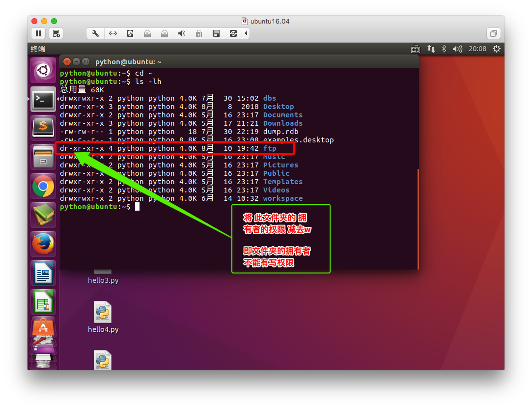Viewport: 532px width, 409px height.
Task: Toggle VM network adapter icon
Action: [x=113, y=33]
